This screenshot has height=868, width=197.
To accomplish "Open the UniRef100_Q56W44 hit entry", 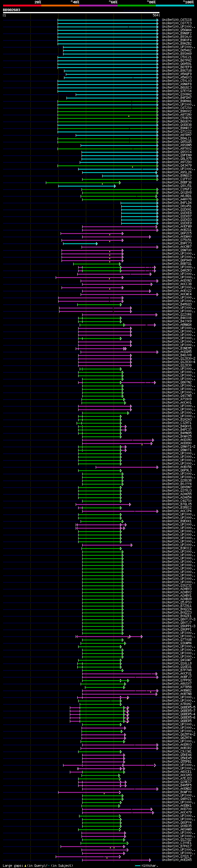I will 177,30.
